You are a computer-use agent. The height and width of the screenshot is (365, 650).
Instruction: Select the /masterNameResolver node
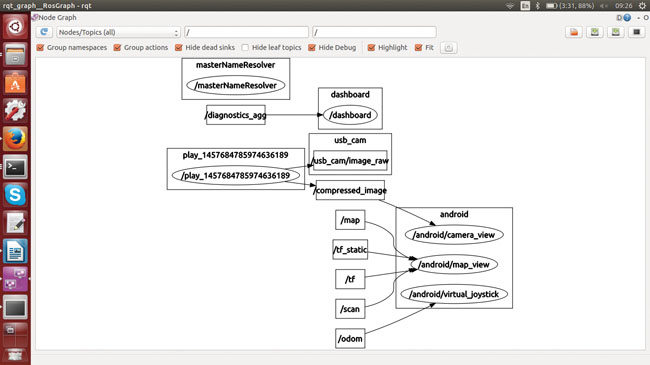(236, 85)
